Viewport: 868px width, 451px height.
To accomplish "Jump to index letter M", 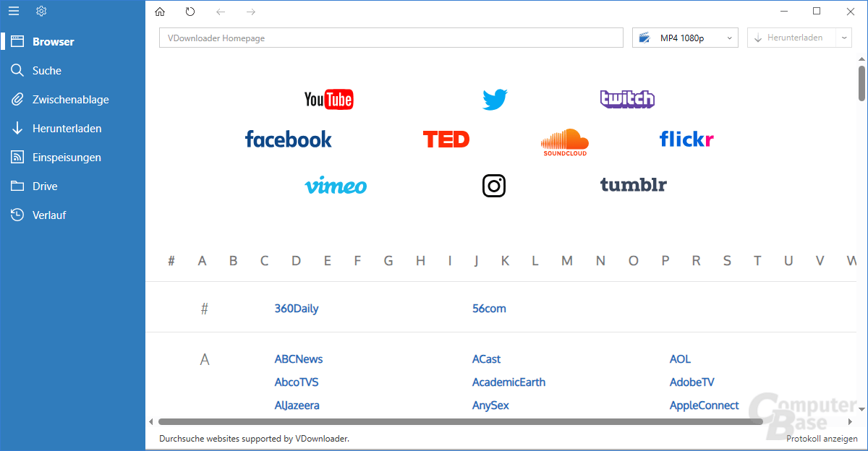I will (x=567, y=261).
